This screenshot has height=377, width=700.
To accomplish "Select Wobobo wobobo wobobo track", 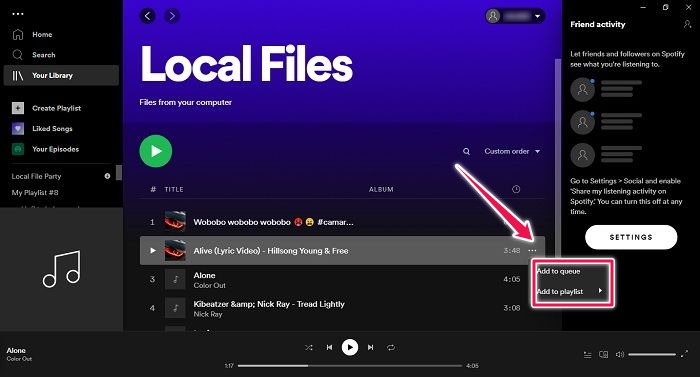I will coord(342,222).
